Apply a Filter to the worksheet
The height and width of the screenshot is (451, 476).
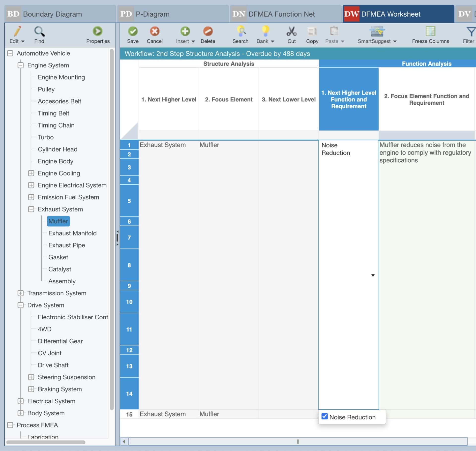click(x=470, y=35)
